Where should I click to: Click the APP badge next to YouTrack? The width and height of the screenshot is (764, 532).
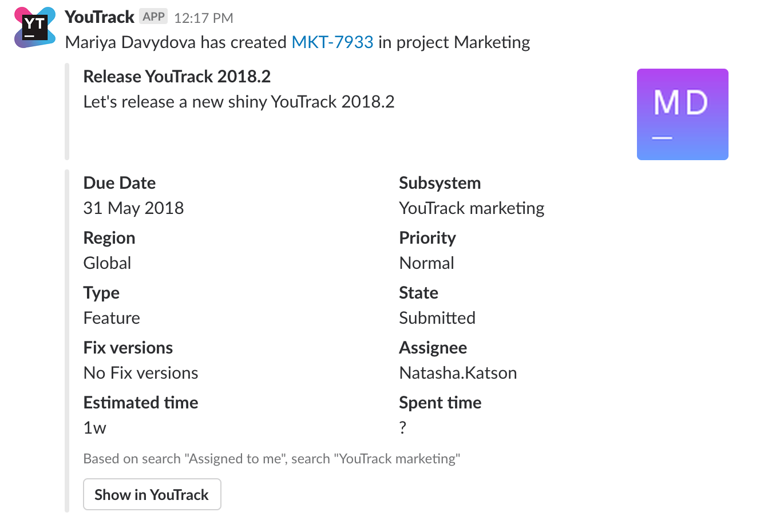pyautogui.click(x=153, y=17)
